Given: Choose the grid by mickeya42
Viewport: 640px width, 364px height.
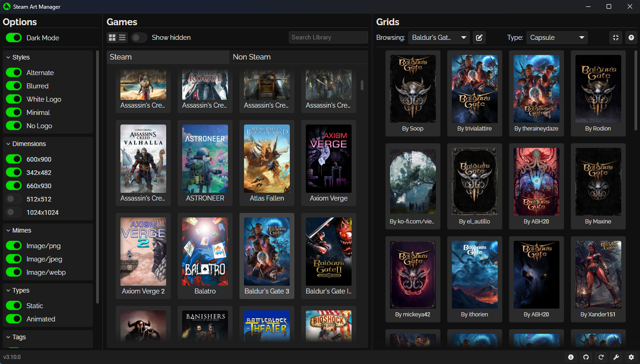Looking at the screenshot, I should coord(413,279).
